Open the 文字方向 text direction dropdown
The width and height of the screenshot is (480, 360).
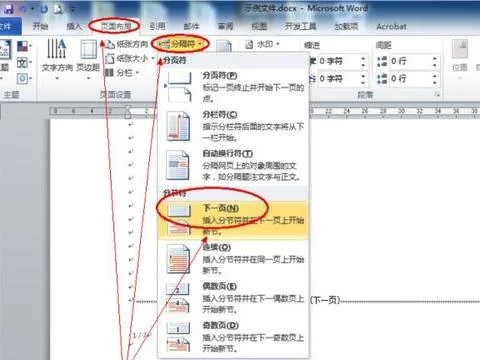(57, 60)
